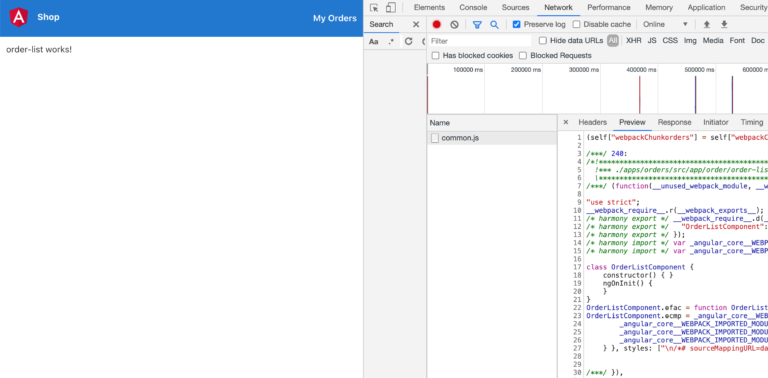Image resolution: width=768 pixels, height=378 pixels.
Task: Filter requests by Img
Action: coord(690,41)
